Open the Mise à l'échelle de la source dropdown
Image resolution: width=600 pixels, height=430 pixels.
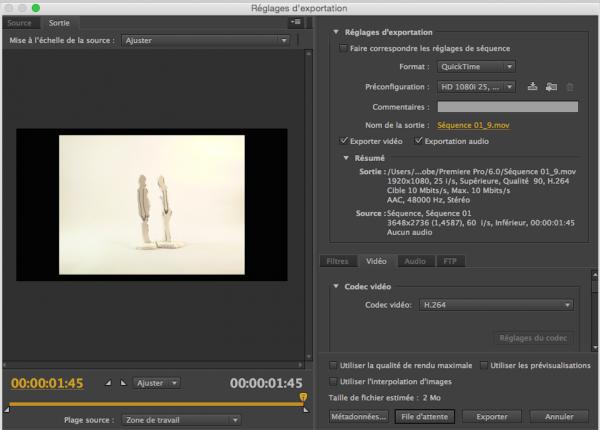pyautogui.click(x=205, y=40)
